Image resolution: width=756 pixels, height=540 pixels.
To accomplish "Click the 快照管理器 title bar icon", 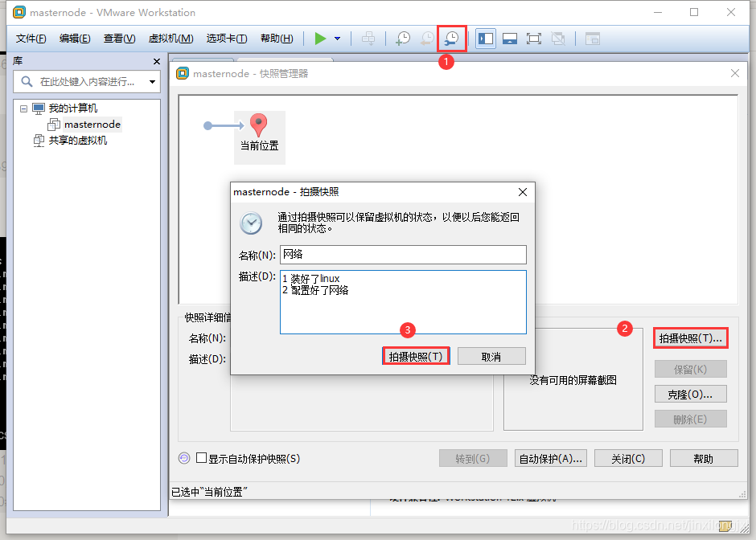I will tap(183, 74).
